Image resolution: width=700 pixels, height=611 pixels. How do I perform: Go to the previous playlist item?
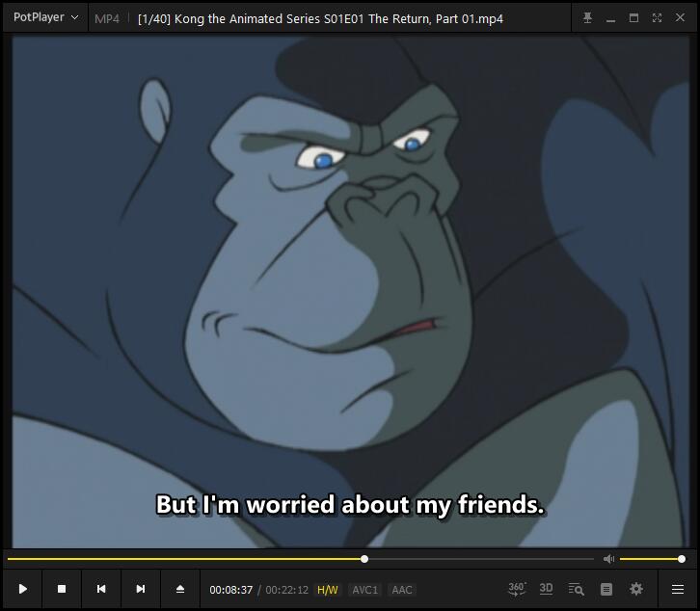click(101, 589)
